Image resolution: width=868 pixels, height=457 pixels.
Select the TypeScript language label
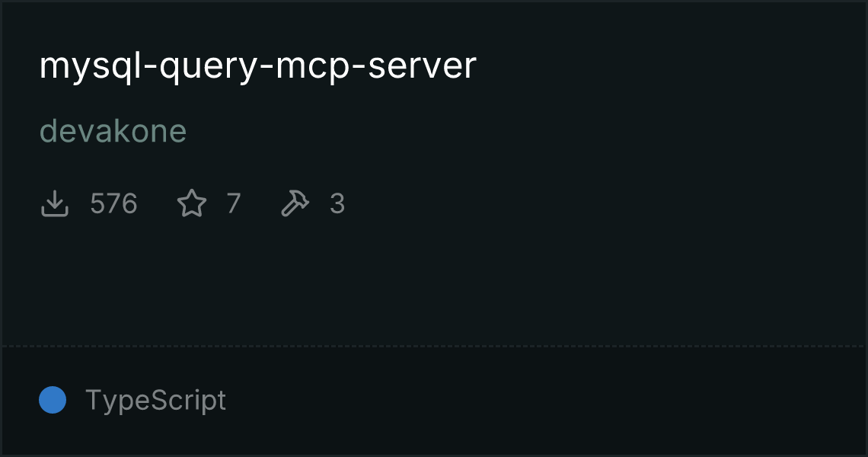155,401
